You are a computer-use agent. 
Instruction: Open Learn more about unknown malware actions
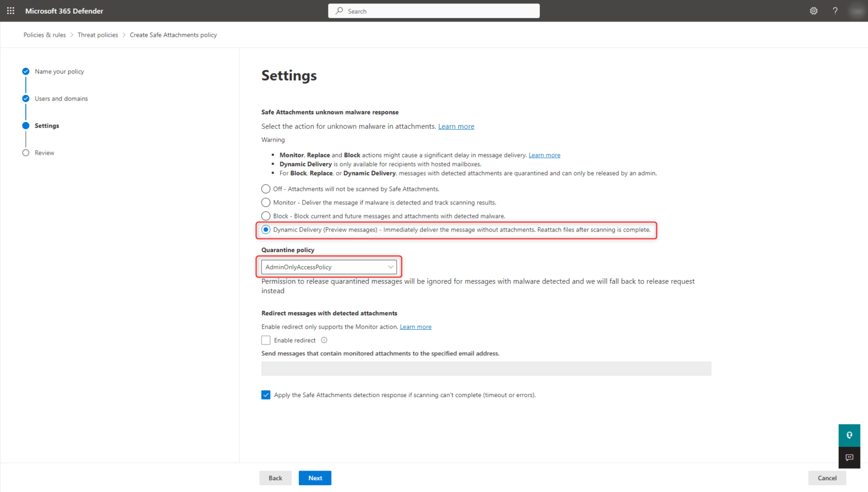coord(456,126)
